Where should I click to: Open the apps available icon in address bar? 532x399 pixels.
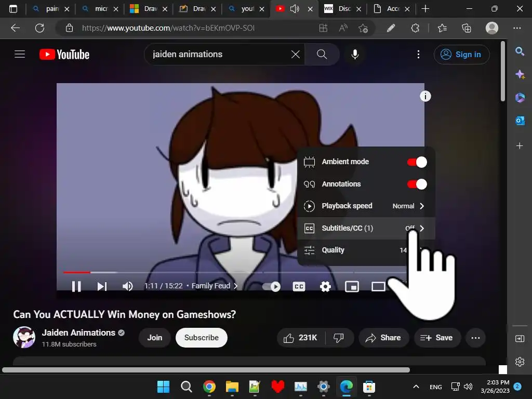323,28
